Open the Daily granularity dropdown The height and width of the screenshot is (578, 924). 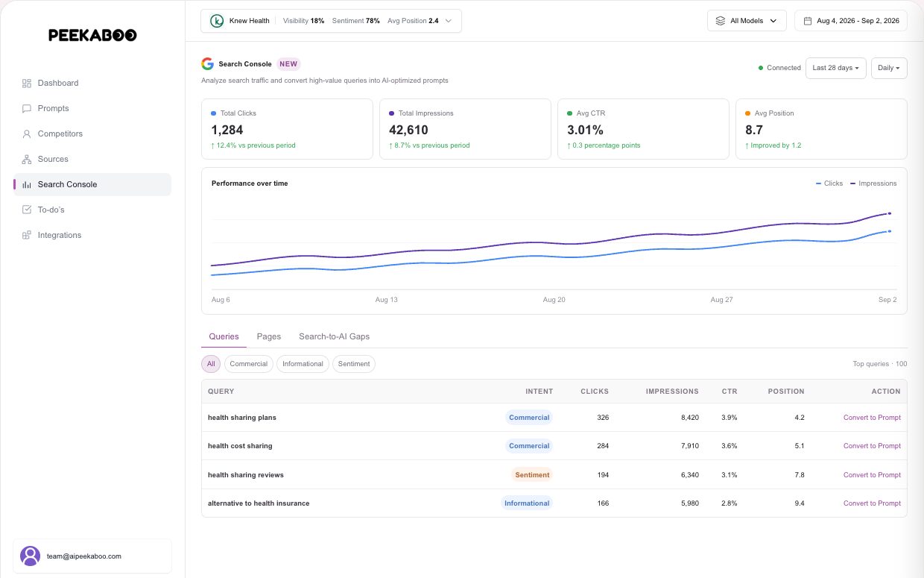[x=889, y=68]
